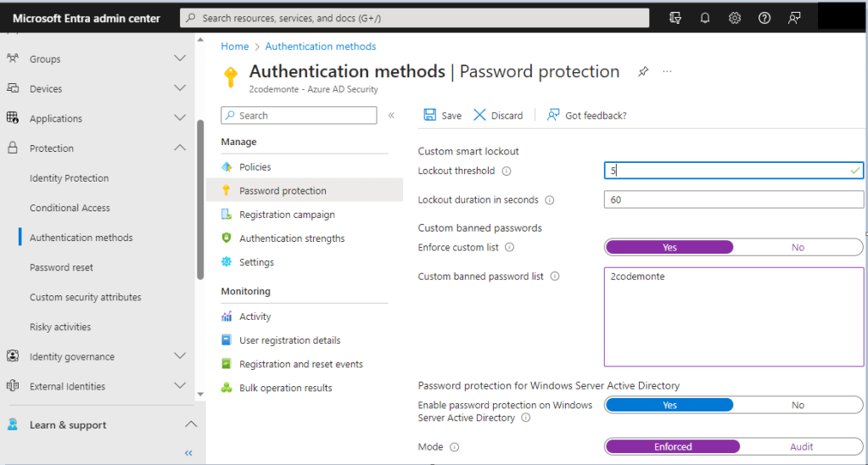Pin this blade with the pin icon

point(643,72)
